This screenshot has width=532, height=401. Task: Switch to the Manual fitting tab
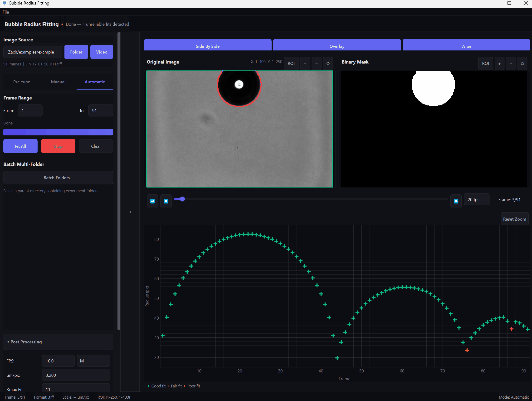[58, 82]
